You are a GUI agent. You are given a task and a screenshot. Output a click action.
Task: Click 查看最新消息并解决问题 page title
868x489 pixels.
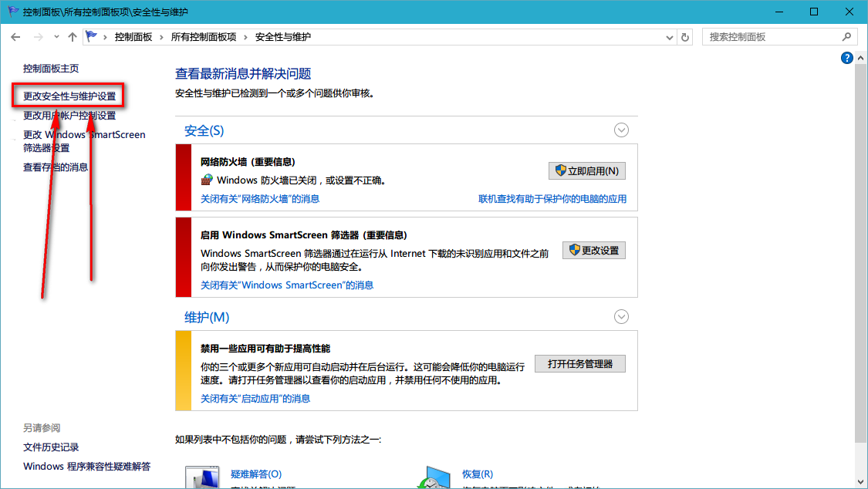[243, 73]
